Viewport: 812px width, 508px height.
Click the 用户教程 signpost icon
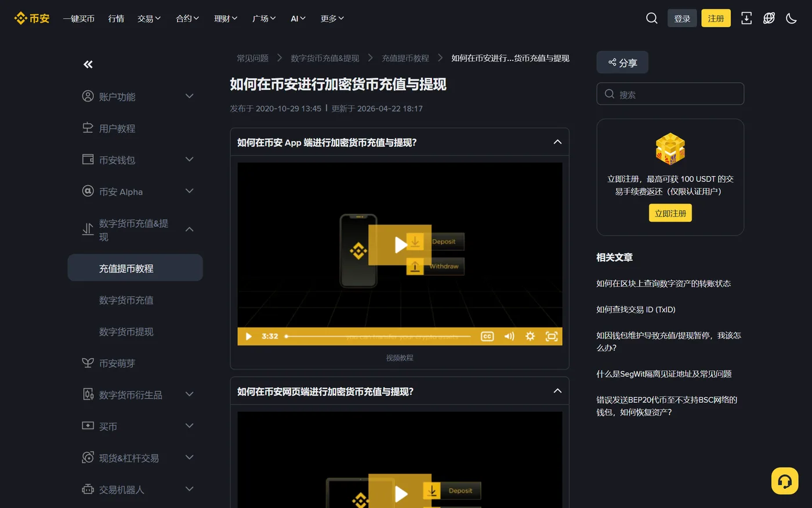point(88,128)
